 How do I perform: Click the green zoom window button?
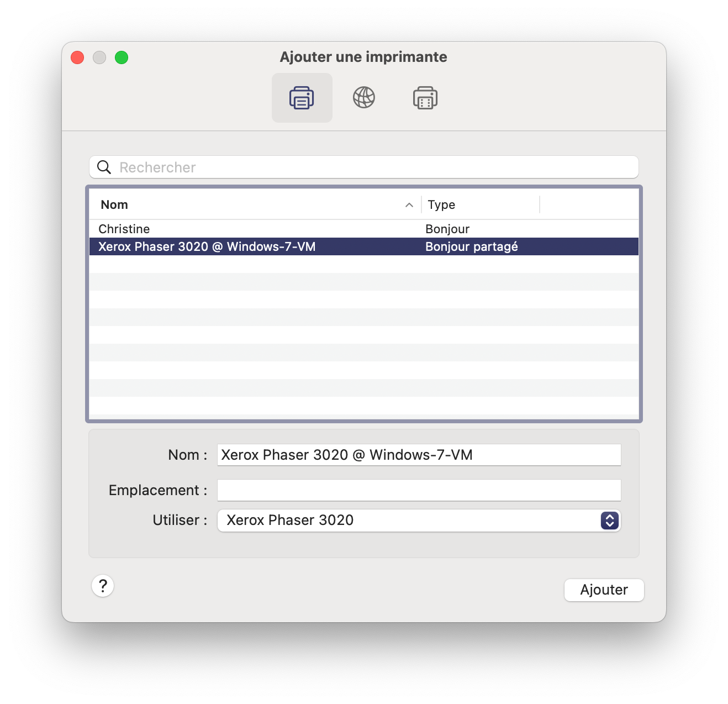click(x=122, y=57)
